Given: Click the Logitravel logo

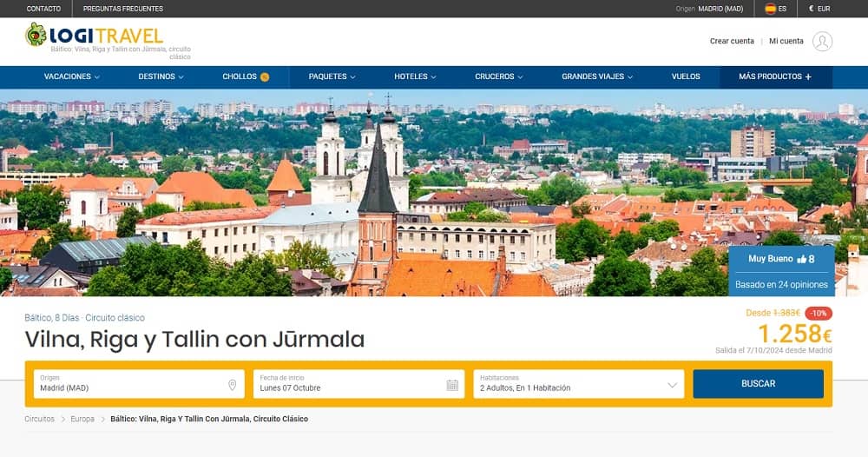Looking at the screenshot, I should pyautogui.click(x=94, y=36).
